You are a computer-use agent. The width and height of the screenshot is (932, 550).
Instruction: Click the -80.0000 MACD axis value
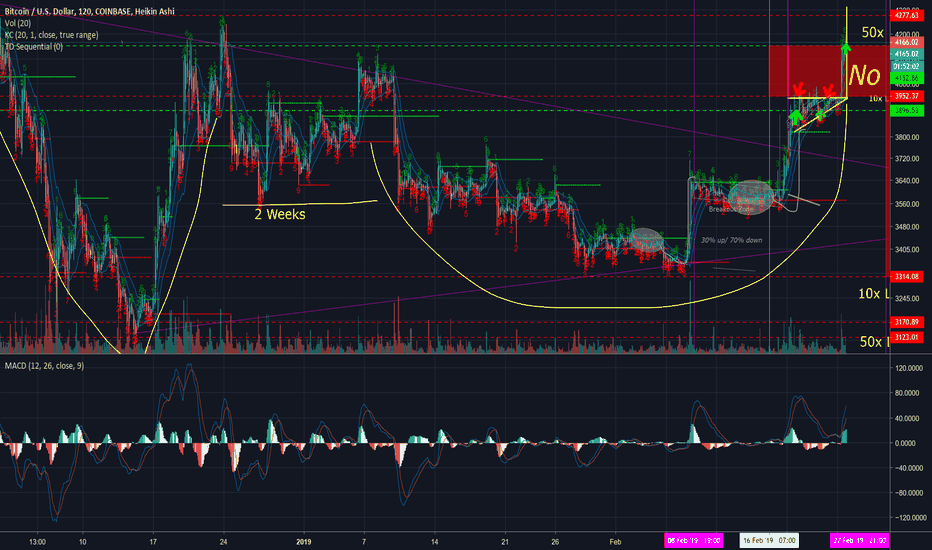tap(909, 493)
